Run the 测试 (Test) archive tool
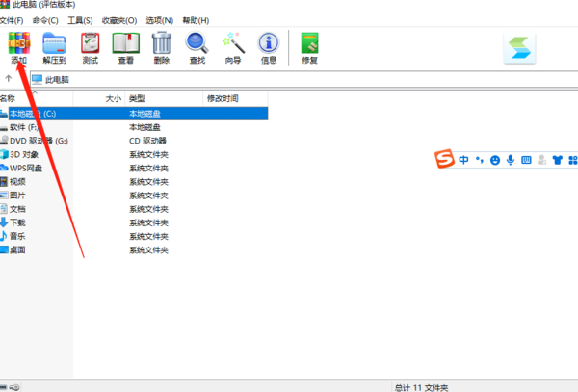The height and width of the screenshot is (392, 578). pyautogui.click(x=90, y=44)
